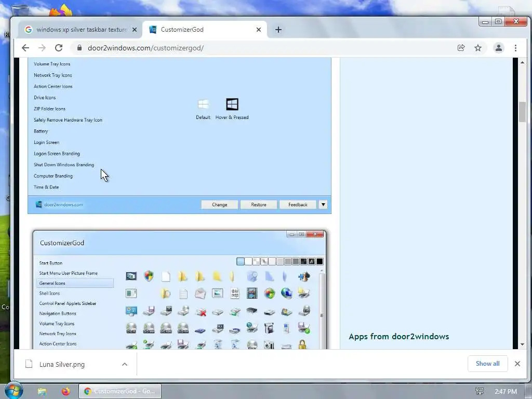Screen dimensions: 532x399
Task: Reload the CustomizerGod page
Action: (x=59, y=48)
